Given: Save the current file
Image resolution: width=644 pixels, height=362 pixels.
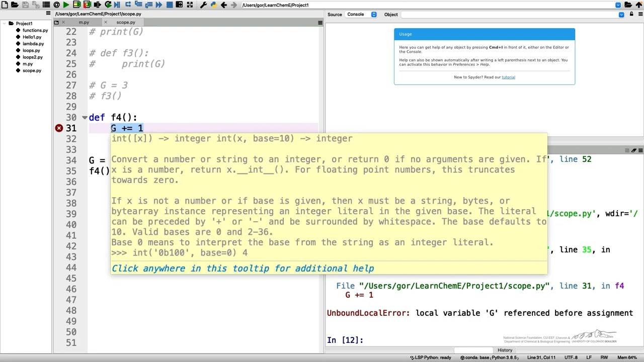Looking at the screenshot, I should 25,5.
